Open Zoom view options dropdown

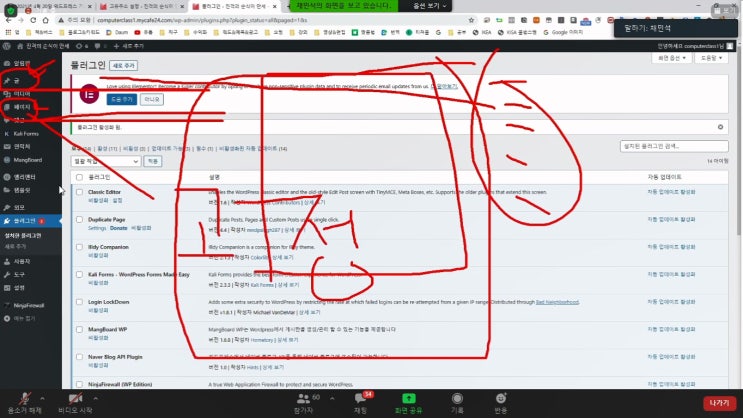click(429, 6)
